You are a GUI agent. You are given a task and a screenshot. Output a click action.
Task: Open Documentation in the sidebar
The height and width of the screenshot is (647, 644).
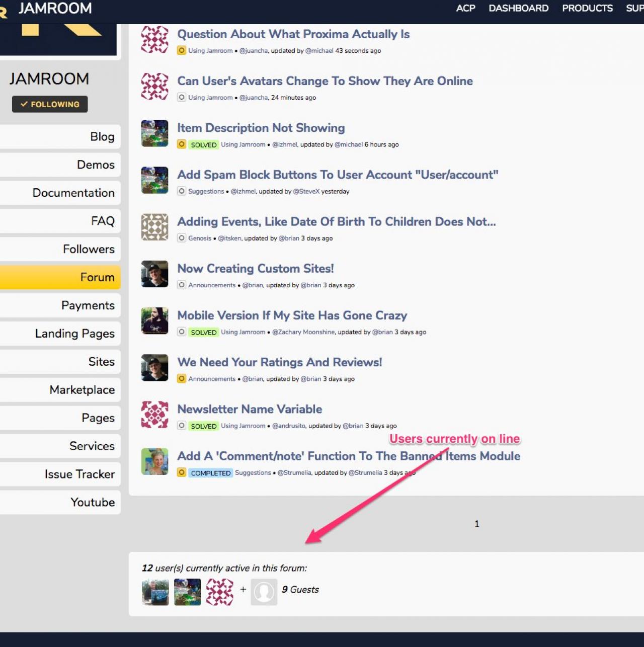tap(60, 193)
